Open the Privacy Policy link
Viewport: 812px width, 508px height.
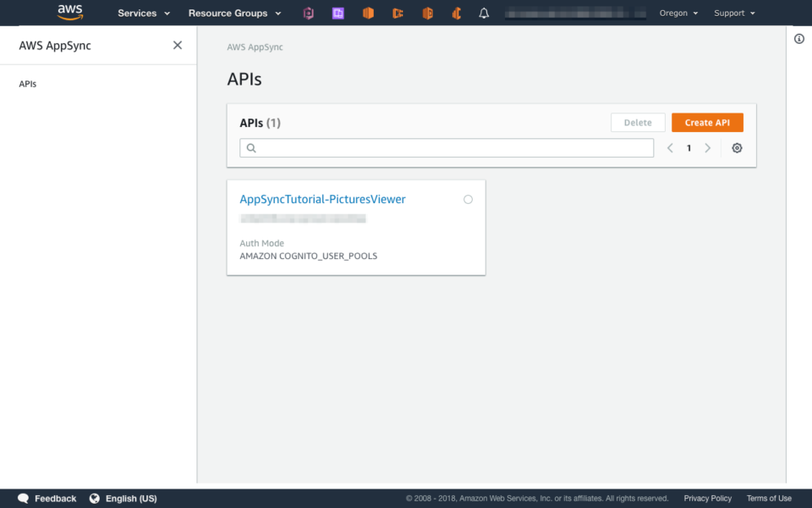point(707,499)
